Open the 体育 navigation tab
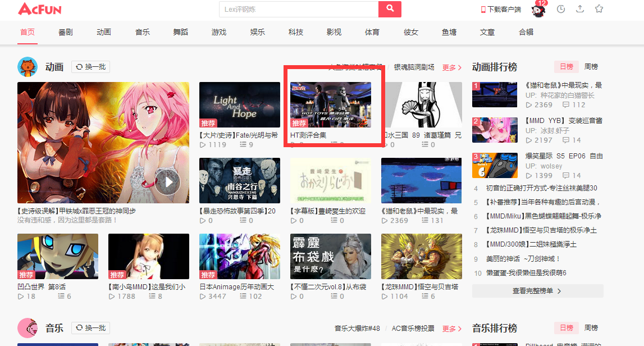Screen dimensions: 644x346 tap(372, 32)
